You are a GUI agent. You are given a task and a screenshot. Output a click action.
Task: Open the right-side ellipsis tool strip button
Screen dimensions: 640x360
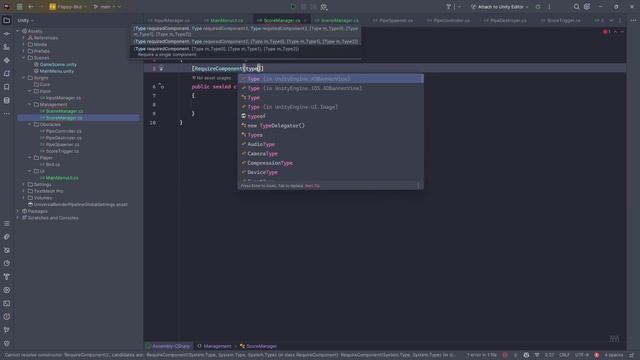pyautogui.click(x=633, y=20)
